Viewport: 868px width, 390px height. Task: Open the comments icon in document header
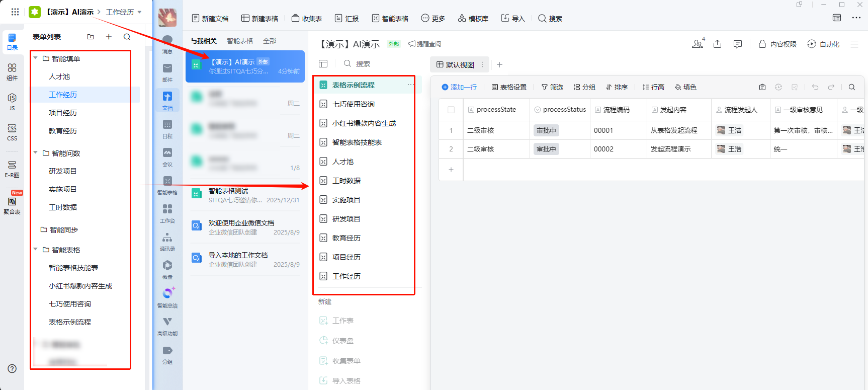738,44
